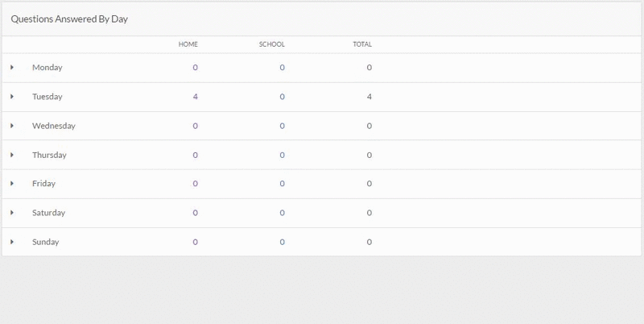Expand the Tuesday row arrow
Screen dimensions: 644x324
pyautogui.click(x=12, y=96)
